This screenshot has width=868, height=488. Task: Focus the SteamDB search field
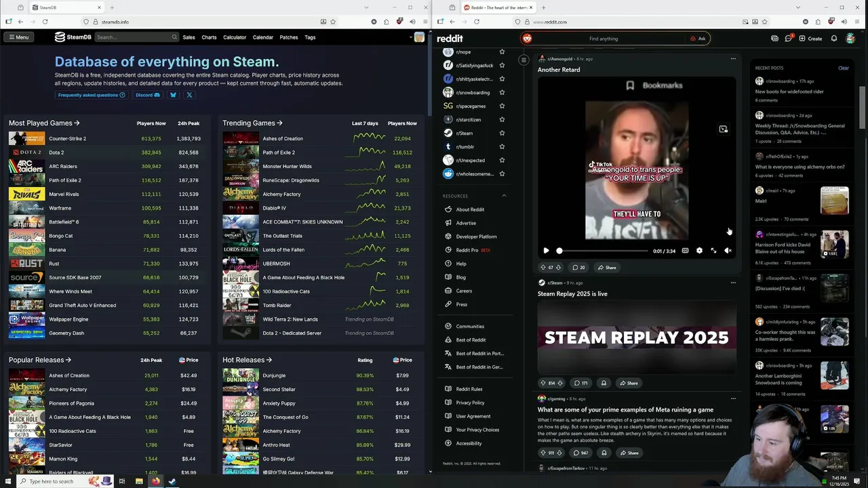pyautogui.click(x=136, y=37)
